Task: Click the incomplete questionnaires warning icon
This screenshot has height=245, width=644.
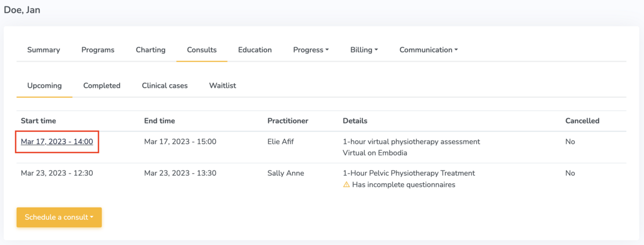Action: [x=346, y=185]
